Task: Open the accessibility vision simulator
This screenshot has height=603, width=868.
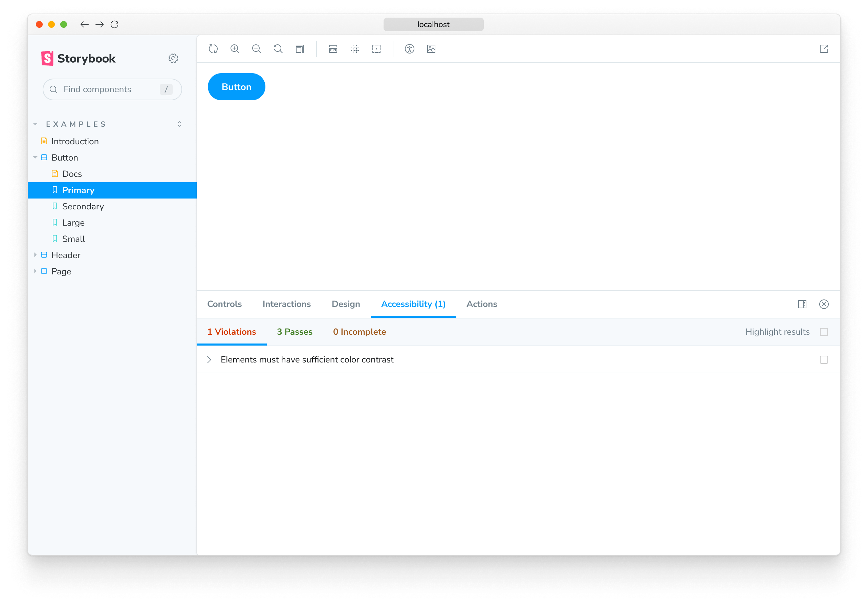Action: coord(410,49)
